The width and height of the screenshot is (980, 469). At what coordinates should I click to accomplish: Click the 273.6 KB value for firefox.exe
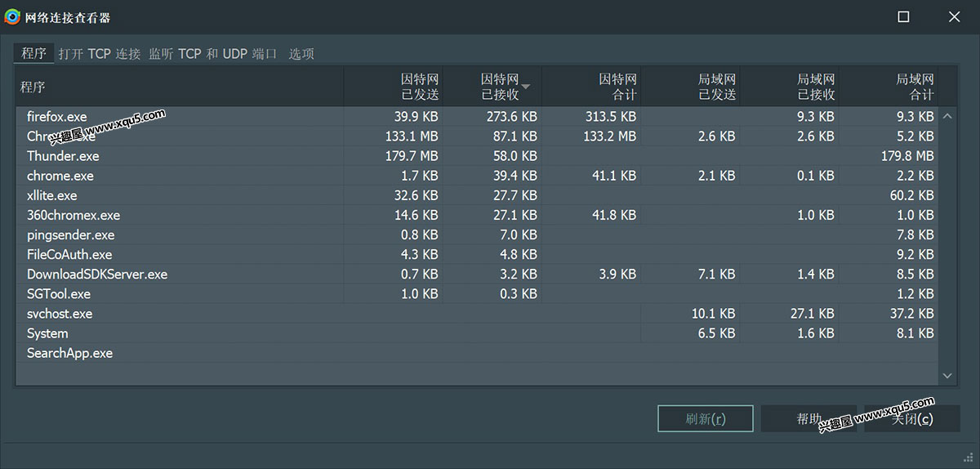(x=512, y=117)
